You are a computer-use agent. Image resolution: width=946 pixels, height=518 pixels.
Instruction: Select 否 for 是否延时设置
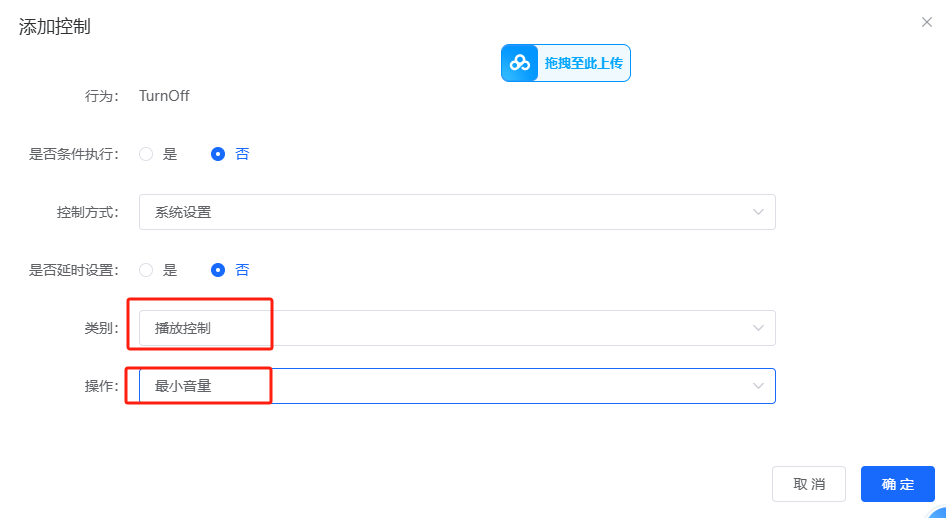pyautogui.click(x=218, y=270)
